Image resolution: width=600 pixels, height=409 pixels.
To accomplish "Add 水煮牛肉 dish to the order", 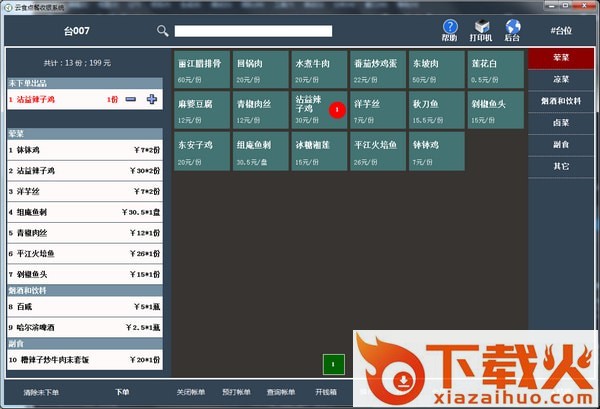I will click(318, 68).
